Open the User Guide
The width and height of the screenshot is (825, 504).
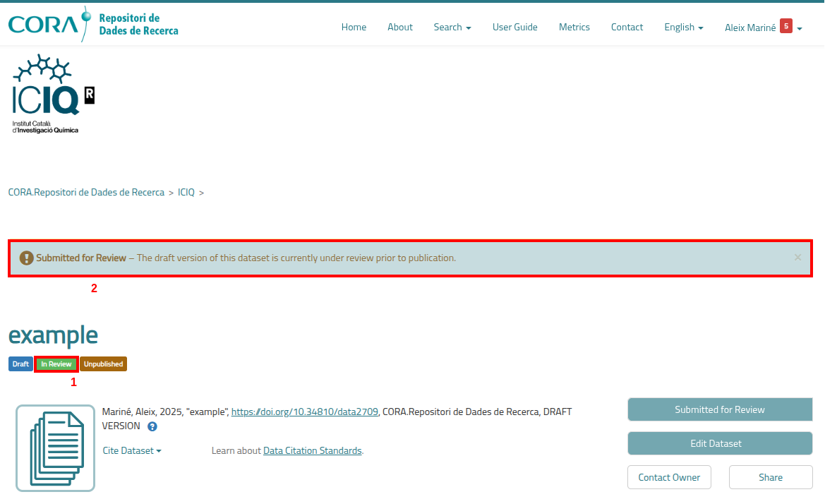514,28
